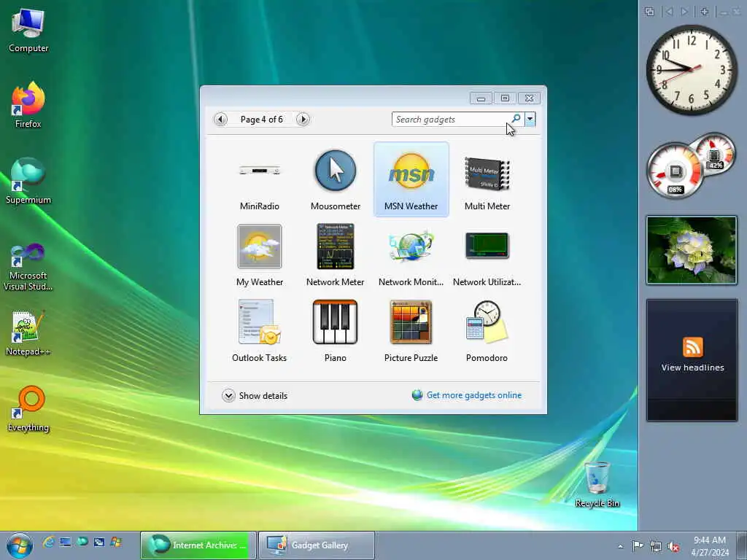Launch Internet Explorer from quick launch

tap(48, 542)
